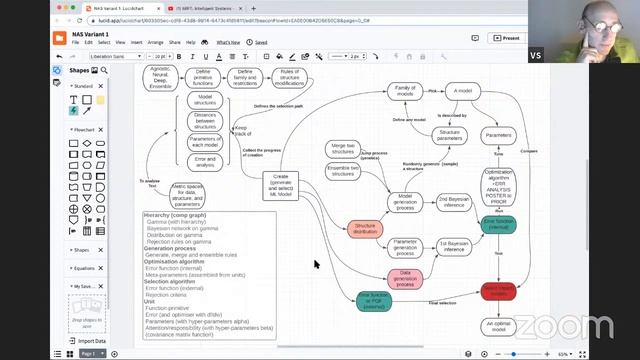Click the curved line shape icon

tap(376, 56)
